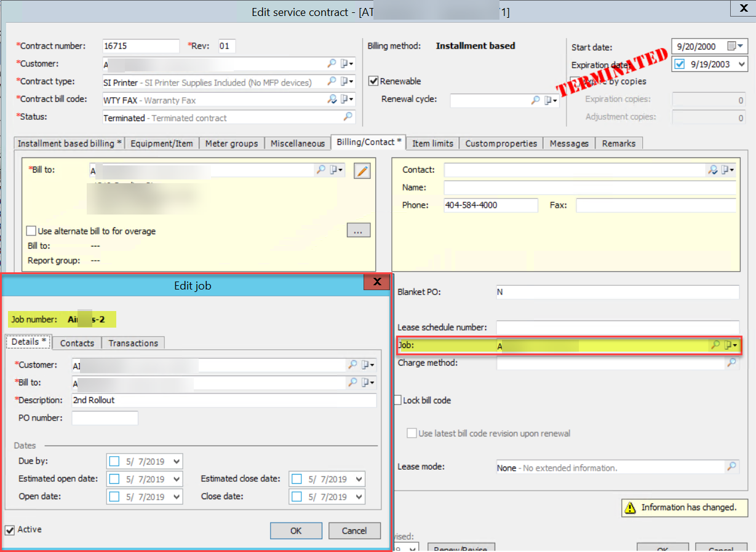This screenshot has height=552, width=756.
Task: Expand Expiration date dropdown arrow
Action: (741, 64)
